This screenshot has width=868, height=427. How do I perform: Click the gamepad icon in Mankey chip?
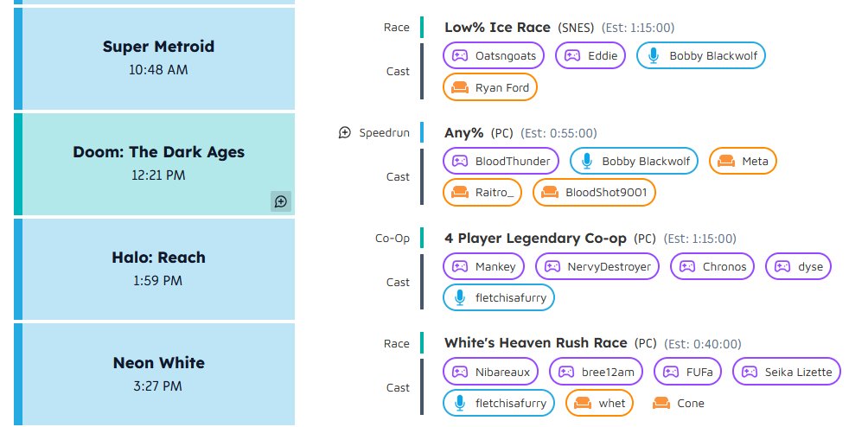(460, 266)
